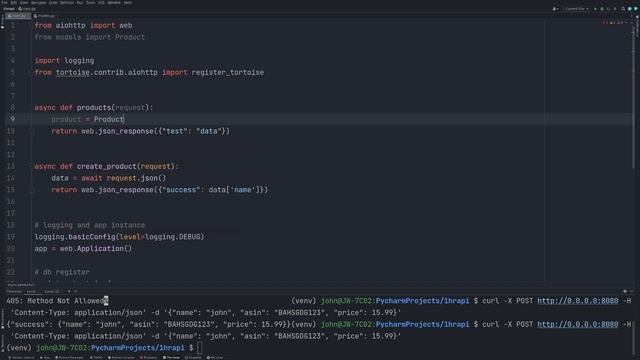Screen dimensions: 640x360
Task: Open the Current File run configuration dropdown
Action: tap(577, 9)
